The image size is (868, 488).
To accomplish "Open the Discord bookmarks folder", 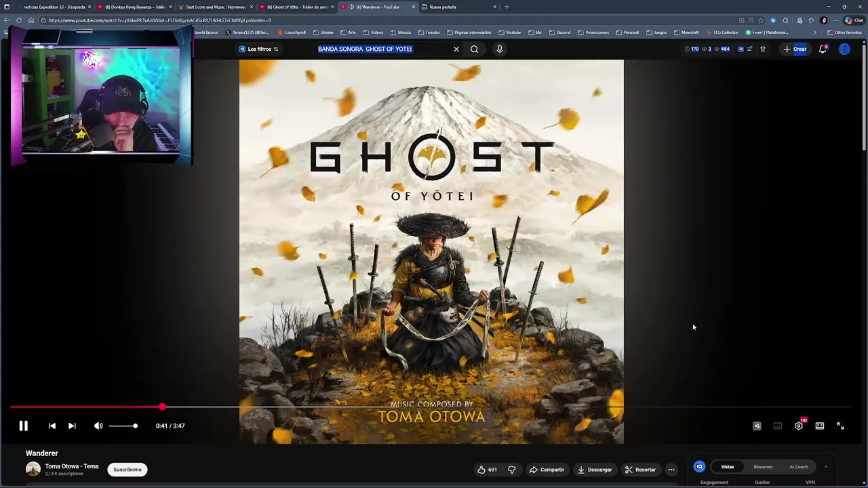I will [560, 33].
